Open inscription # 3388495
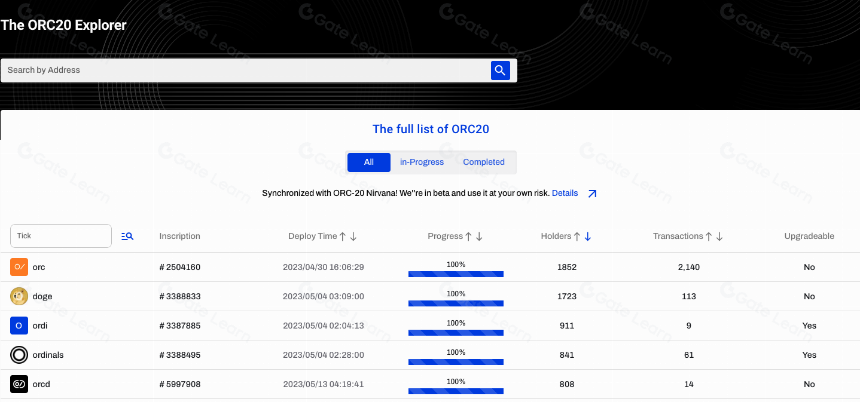 coord(180,355)
